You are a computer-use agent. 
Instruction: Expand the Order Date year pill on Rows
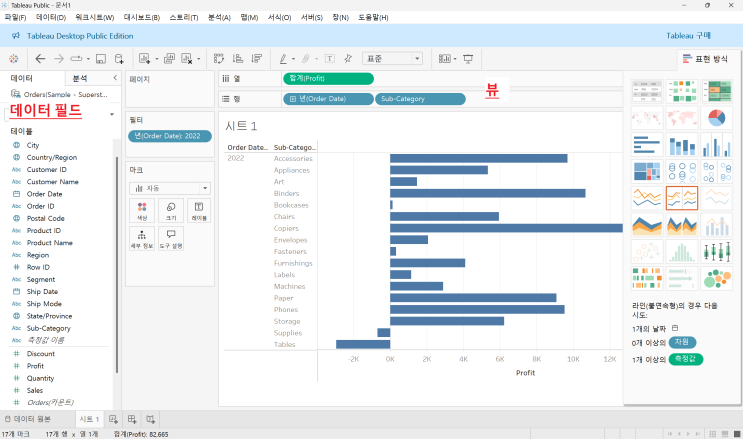coord(292,99)
